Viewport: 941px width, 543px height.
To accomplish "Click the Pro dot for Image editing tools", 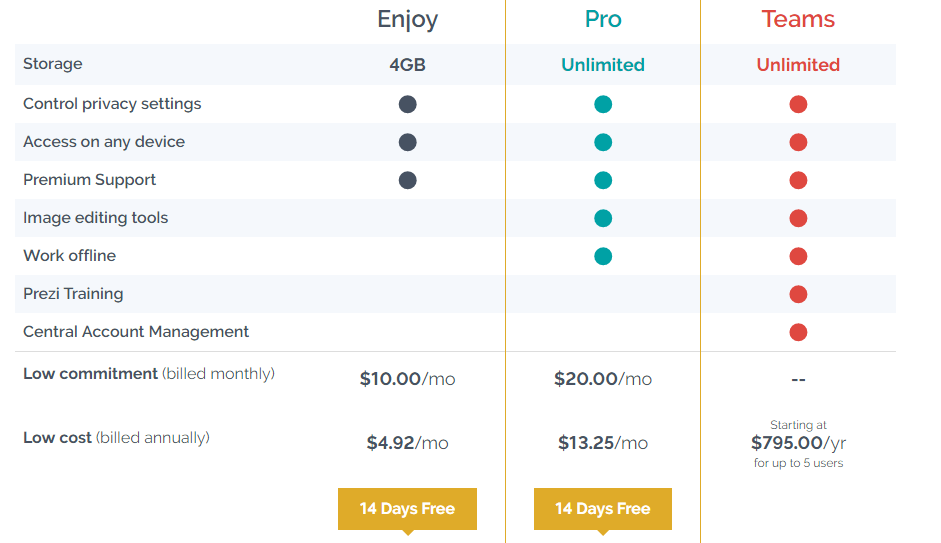I will (603, 218).
